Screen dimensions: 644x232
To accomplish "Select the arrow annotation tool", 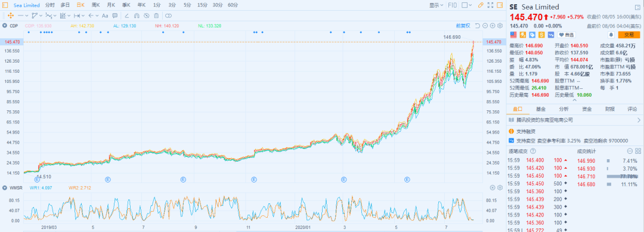I will click(91, 16).
